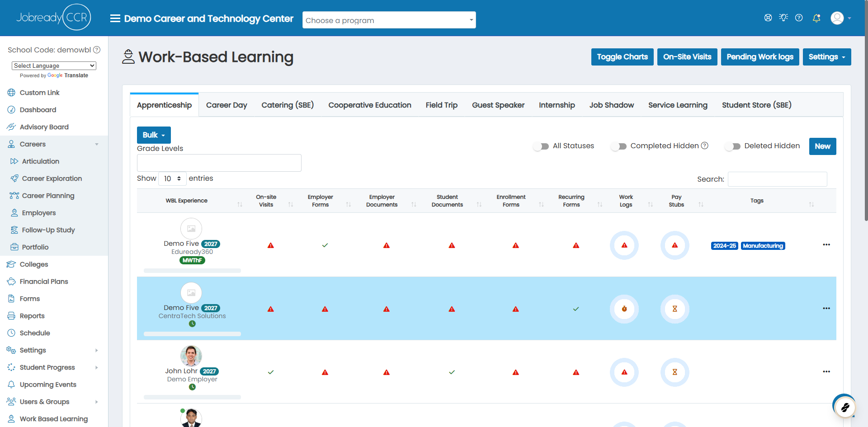Click the Work Logs stopwatch icon for CentraTech Solutions
The height and width of the screenshot is (427, 868).
point(624,309)
